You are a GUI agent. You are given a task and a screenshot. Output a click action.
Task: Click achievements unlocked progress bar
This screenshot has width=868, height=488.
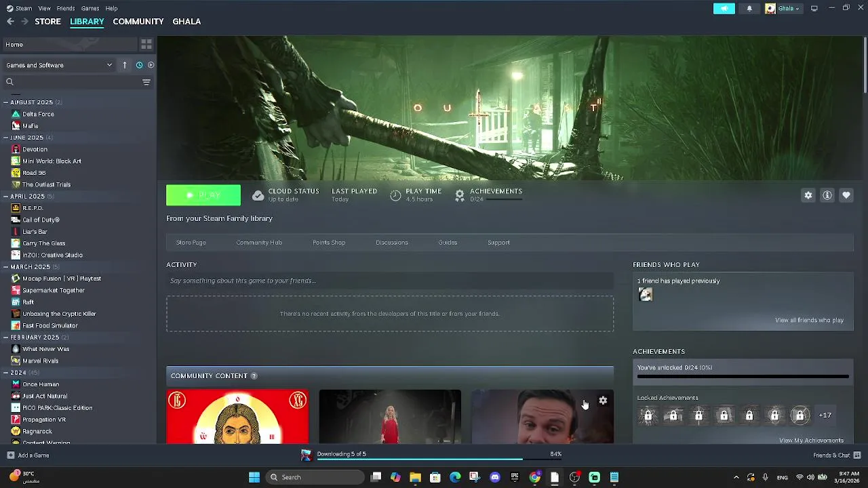coord(743,376)
